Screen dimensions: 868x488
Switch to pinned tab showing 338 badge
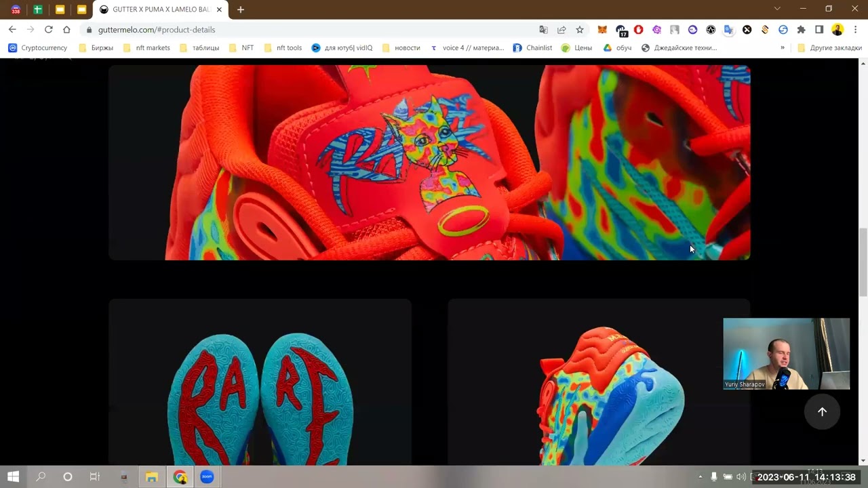coord(16,9)
